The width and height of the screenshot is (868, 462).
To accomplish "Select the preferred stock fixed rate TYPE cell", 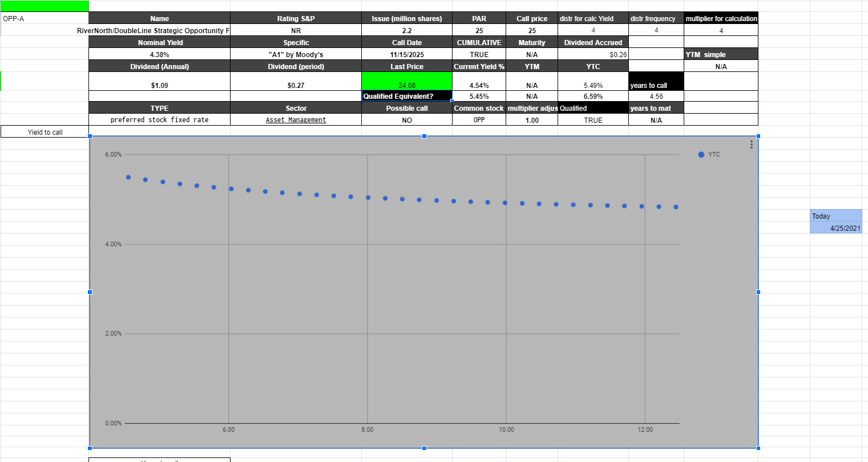I will click(x=159, y=120).
